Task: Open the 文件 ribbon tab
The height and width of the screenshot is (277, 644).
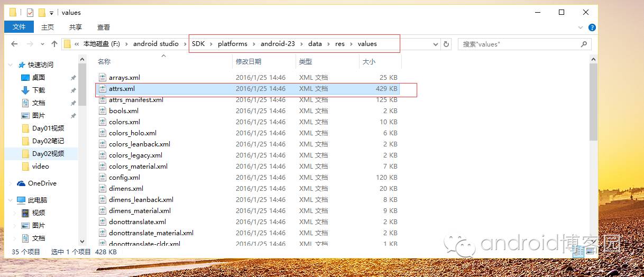Action: coord(19,27)
